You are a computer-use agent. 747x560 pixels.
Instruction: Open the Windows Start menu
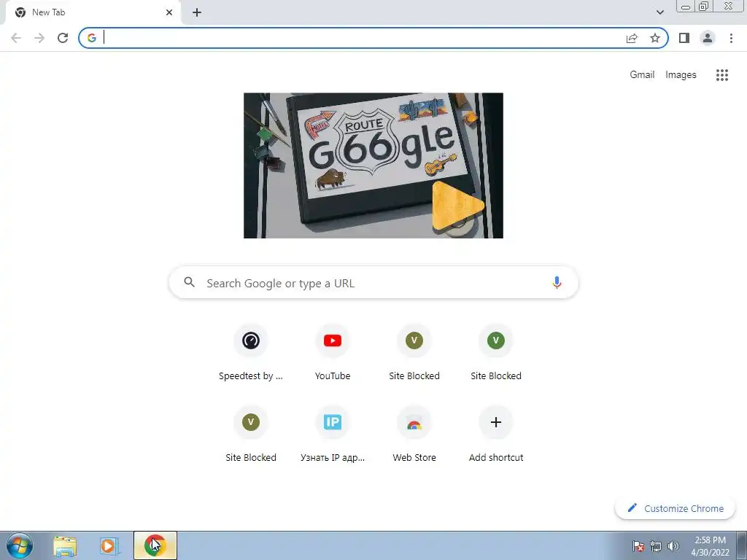(x=19, y=545)
